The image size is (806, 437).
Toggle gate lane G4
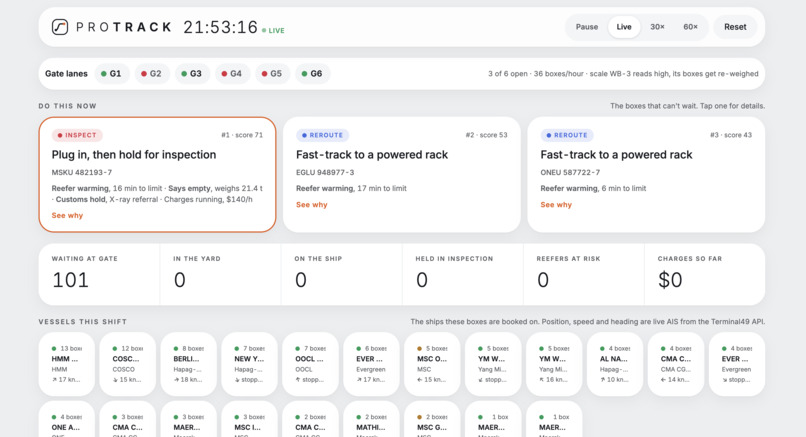(x=231, y=74)
